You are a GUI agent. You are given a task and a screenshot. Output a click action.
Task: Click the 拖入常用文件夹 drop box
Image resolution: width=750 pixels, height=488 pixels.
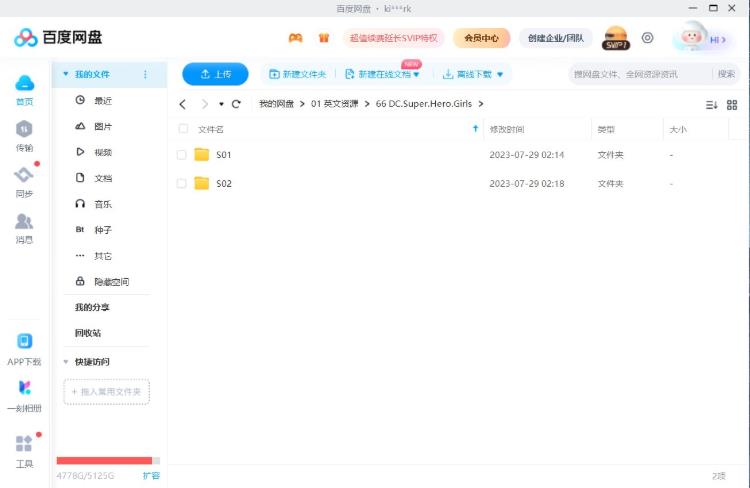click(107, 392)
